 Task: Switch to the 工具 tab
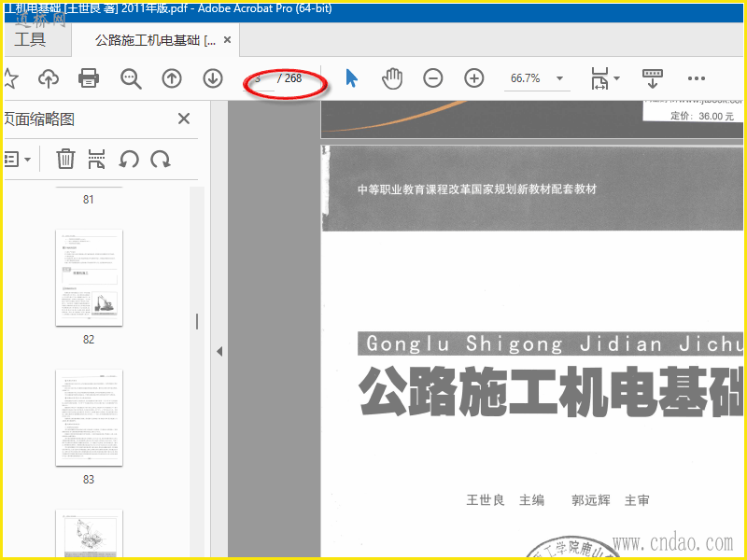click(x=31, y=39)
